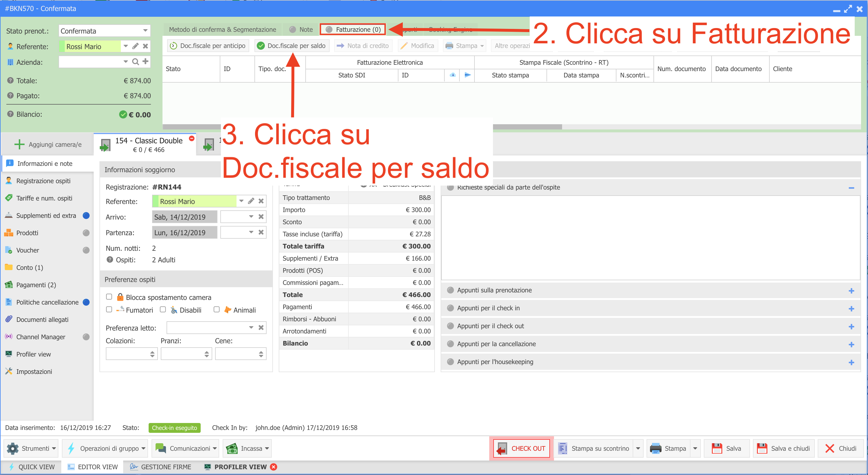Click Doc.fiscale per anticipo
Viewport: 868px width, 475px height.
pyautogui.click(x=208, y=46)
